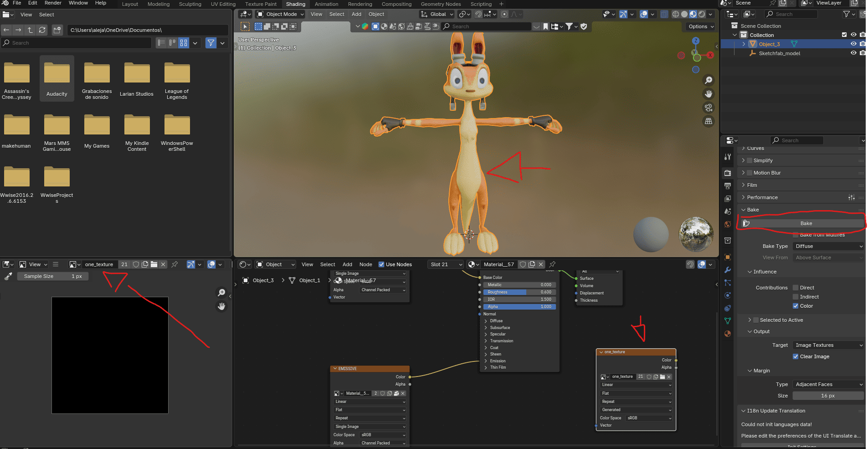Switch to the Texture Paint workspace tab
Image resolution: width=868 pixels, height=449 pixels.
261,4
